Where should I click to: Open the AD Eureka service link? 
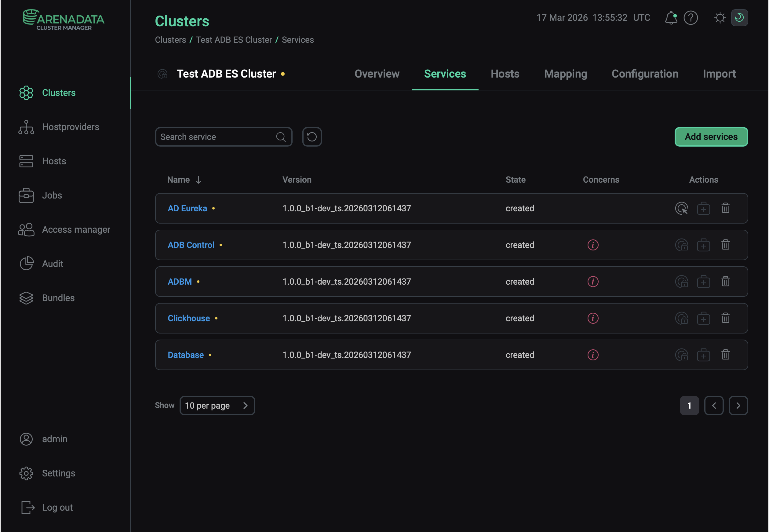187,208
